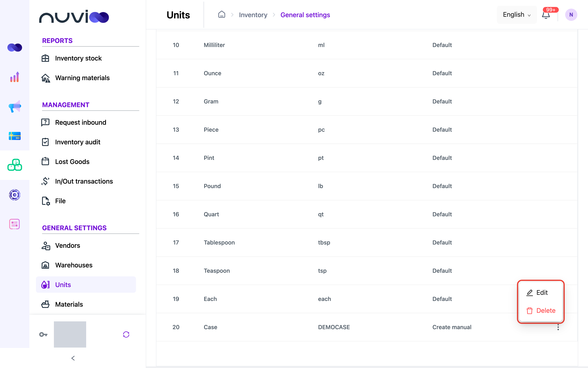
Task: Click the 'tsp' abbreviation cell
Action: [322, 271]
